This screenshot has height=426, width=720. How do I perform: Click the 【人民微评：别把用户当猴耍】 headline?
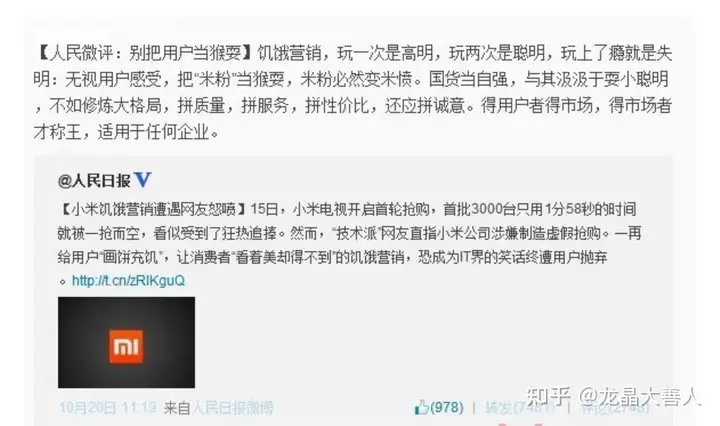tap(144, 54)
